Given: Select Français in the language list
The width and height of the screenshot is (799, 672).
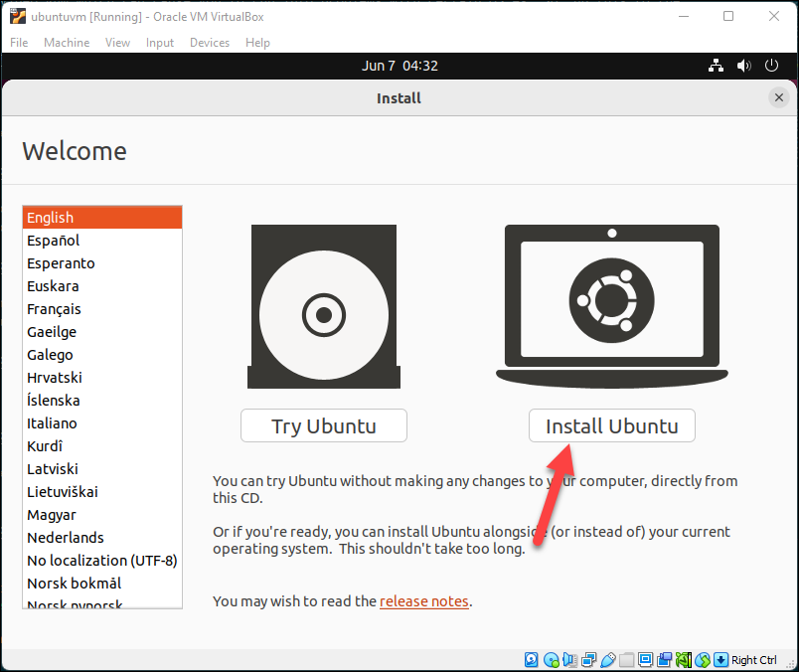Looking at the screenshot, I should [55, 309].
